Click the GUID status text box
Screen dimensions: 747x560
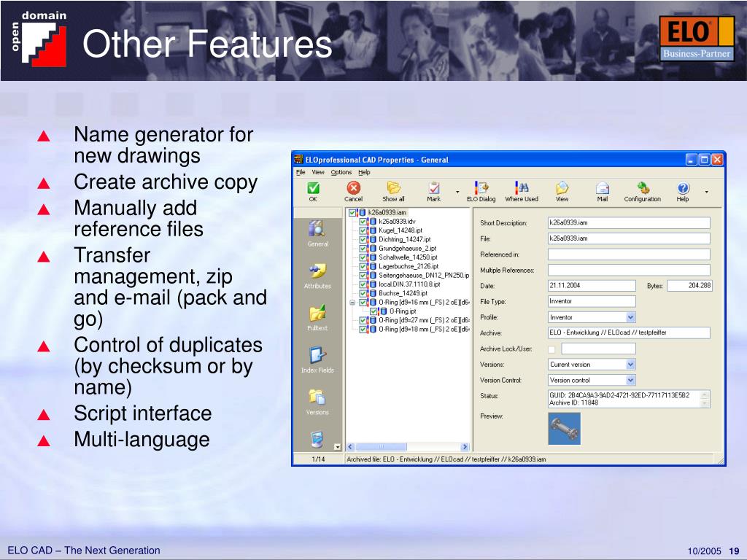[x=629, y=399]
